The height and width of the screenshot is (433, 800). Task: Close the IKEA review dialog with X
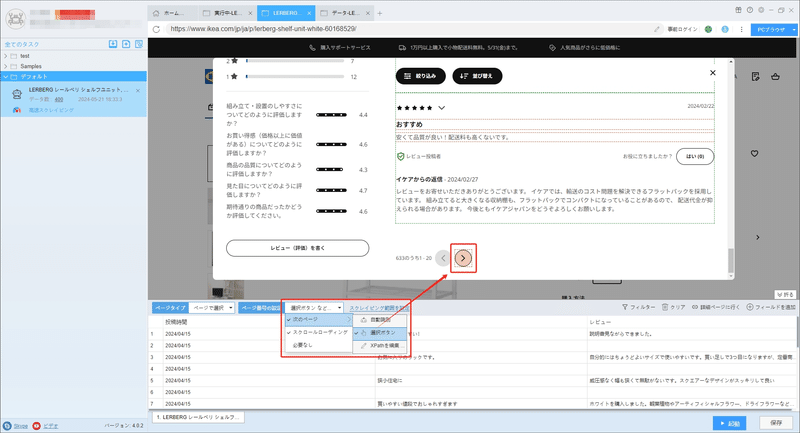tap(713, 73)
